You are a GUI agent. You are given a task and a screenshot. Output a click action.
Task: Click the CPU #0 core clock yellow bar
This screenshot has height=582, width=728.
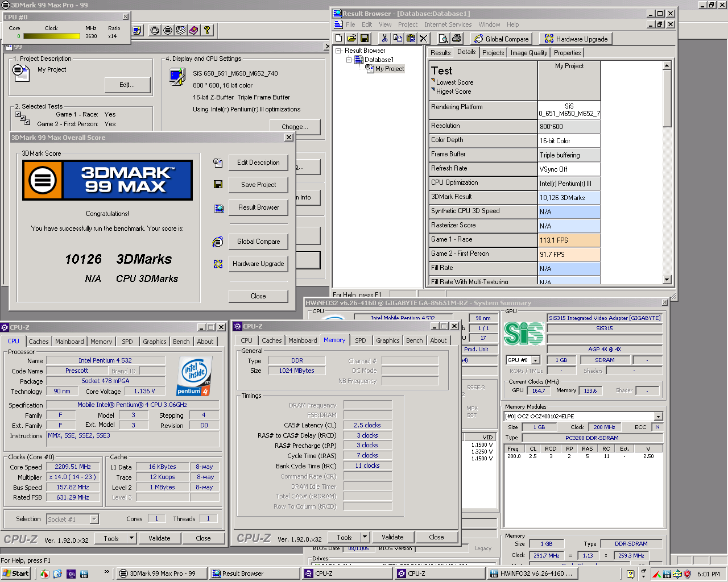click(52, 36)
